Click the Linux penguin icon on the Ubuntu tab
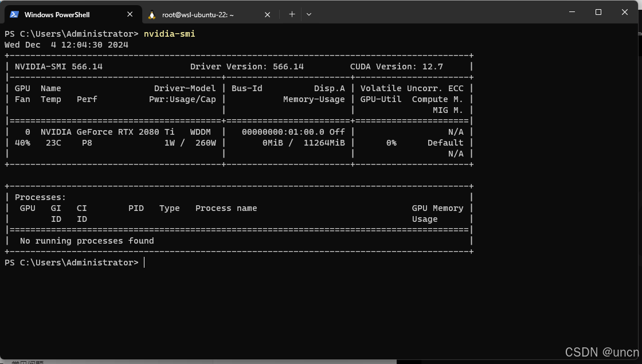This screenshot has width=642, height=364. point(152,15)
